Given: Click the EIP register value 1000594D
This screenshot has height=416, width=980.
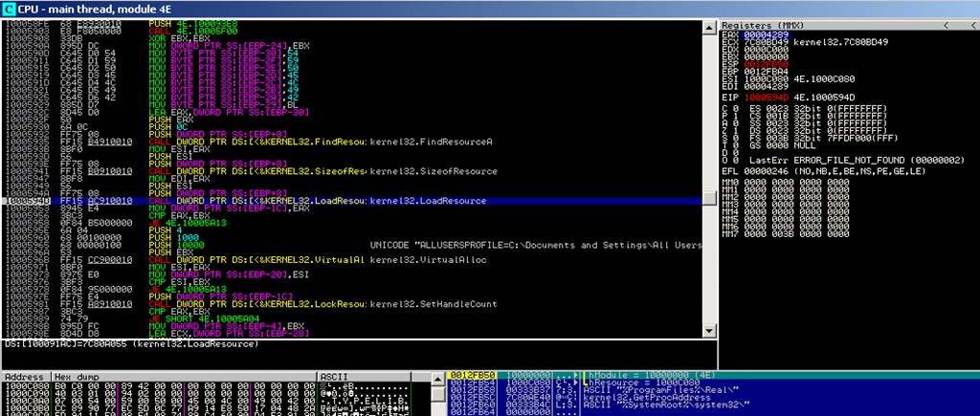Looking at the screenshot, I should pos(765,98).
